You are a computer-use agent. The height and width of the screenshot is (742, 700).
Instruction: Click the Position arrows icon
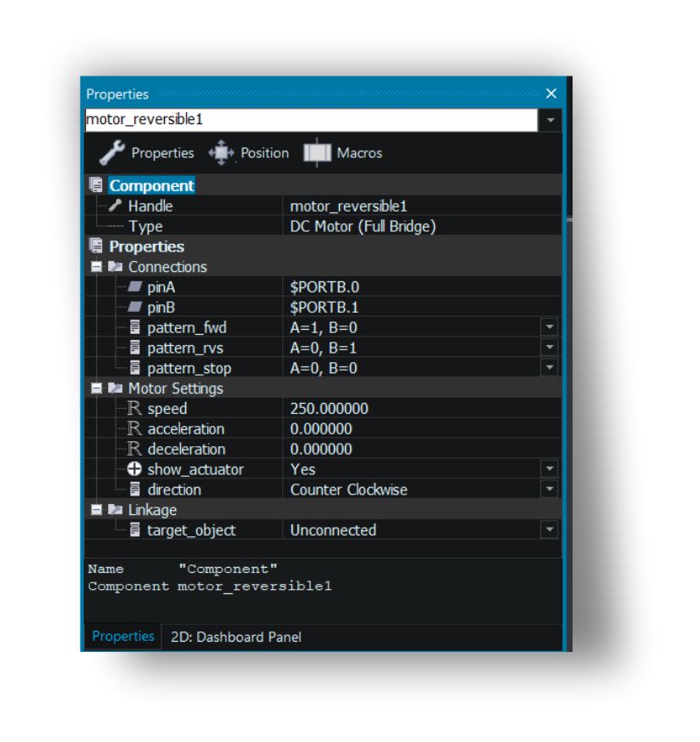pos(222,153)
